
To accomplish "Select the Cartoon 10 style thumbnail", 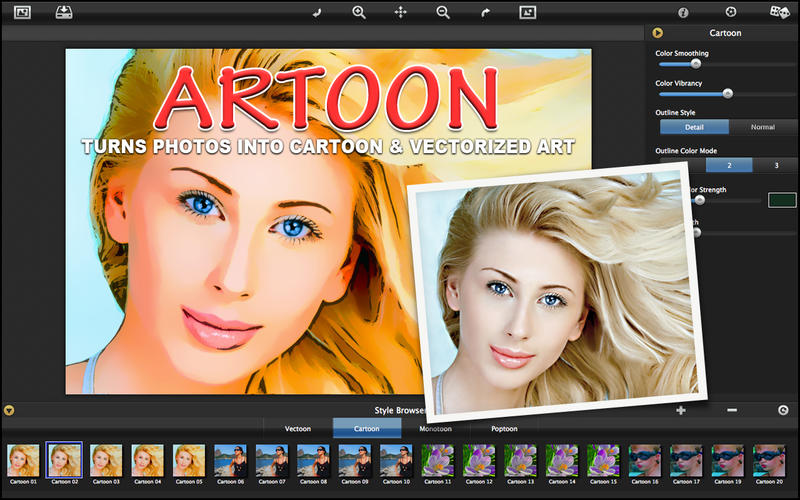I will tap(396, 461).
